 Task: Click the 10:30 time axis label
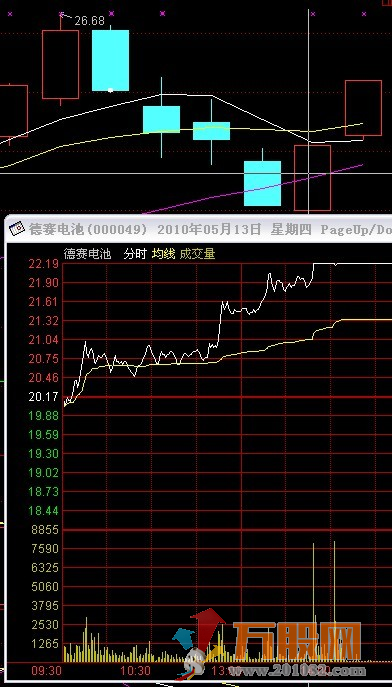coord(136,670)
